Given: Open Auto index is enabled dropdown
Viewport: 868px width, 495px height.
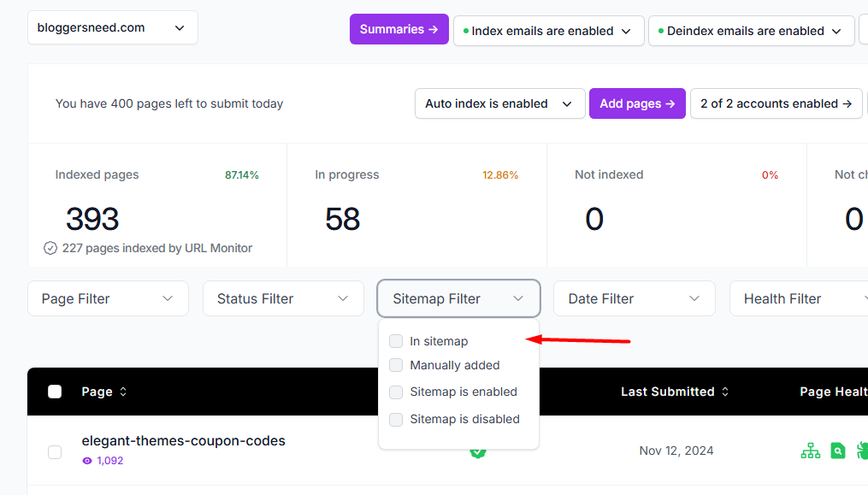Looking at the screenshot, I should click(x=500, y=103).
